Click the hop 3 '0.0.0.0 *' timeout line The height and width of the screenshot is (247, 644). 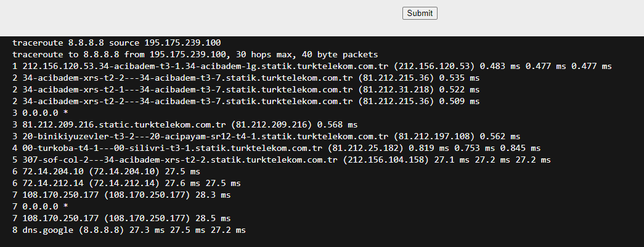point(40,113)
